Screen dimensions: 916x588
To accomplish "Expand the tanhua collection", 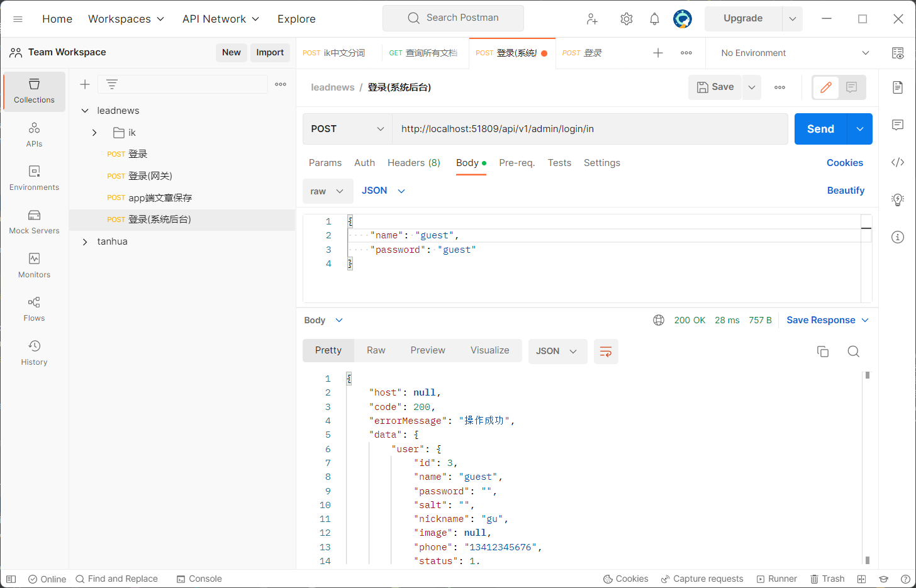I will click(85, 241).
